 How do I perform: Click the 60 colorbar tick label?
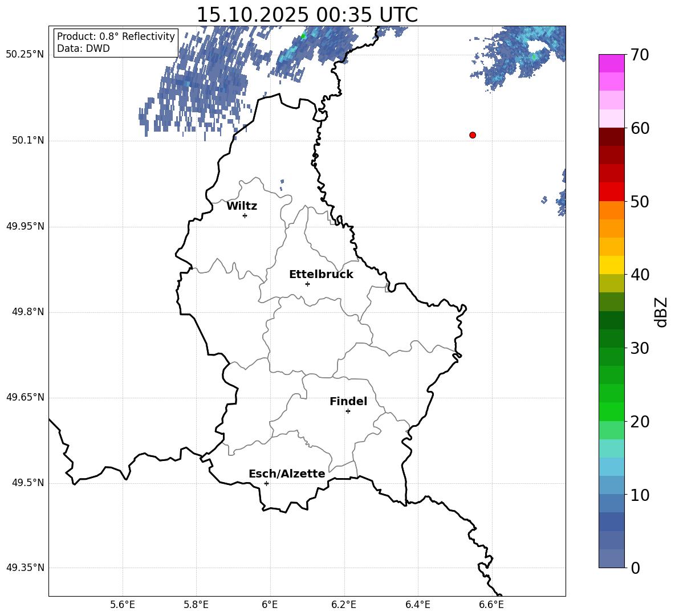pos(640,128)
